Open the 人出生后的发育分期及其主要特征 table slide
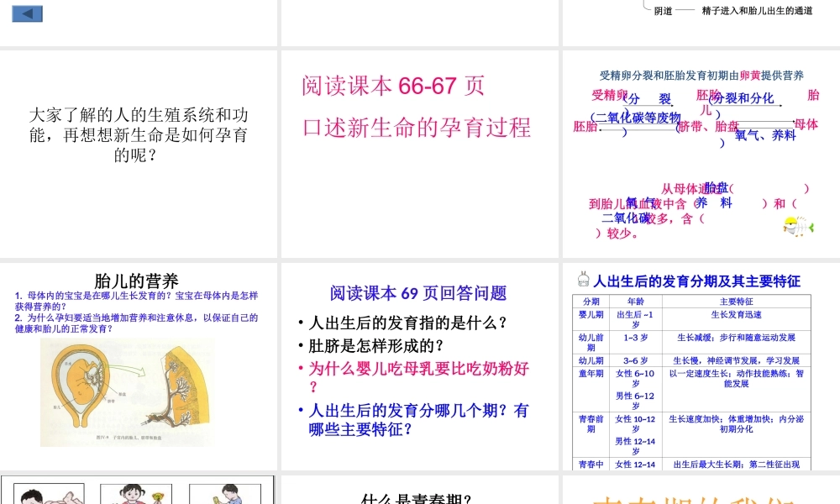The image size is (840, 504). click(701, 366)
